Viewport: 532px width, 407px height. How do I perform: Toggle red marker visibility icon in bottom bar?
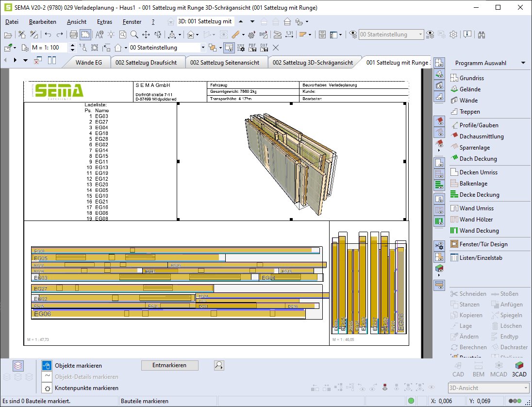pos(385,388)
